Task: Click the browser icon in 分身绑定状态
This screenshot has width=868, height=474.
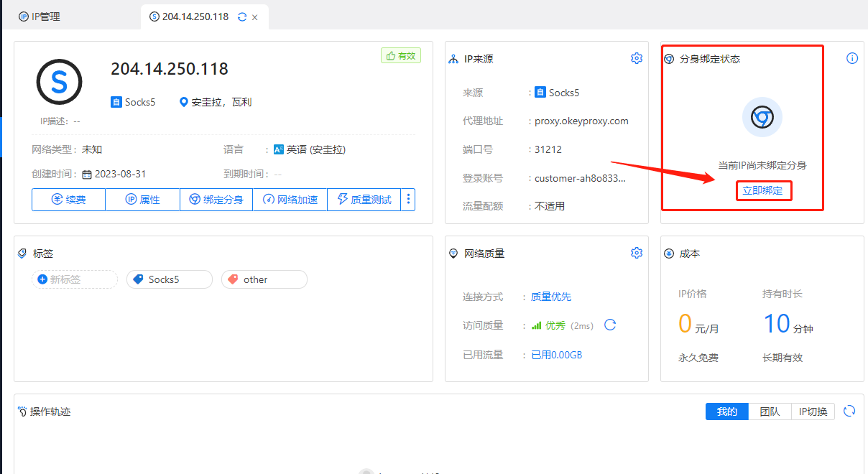Action: (x=762, y=117)
